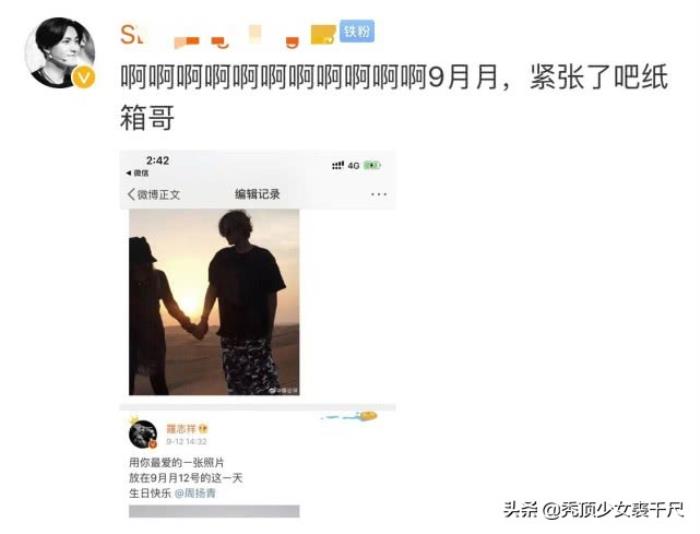Click the 罗志祥 username link
700x534 pixels.
tap(181, 429)
